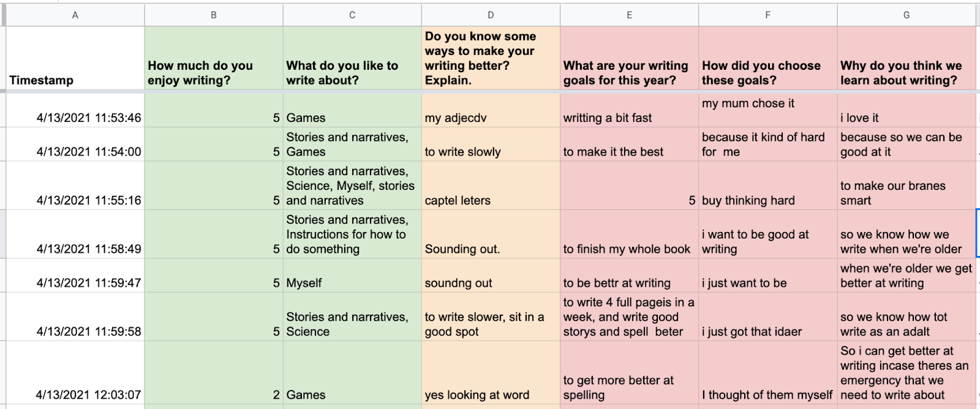
Task: Select 'to finish my whole book' cell
Action: tap(629, 234)
